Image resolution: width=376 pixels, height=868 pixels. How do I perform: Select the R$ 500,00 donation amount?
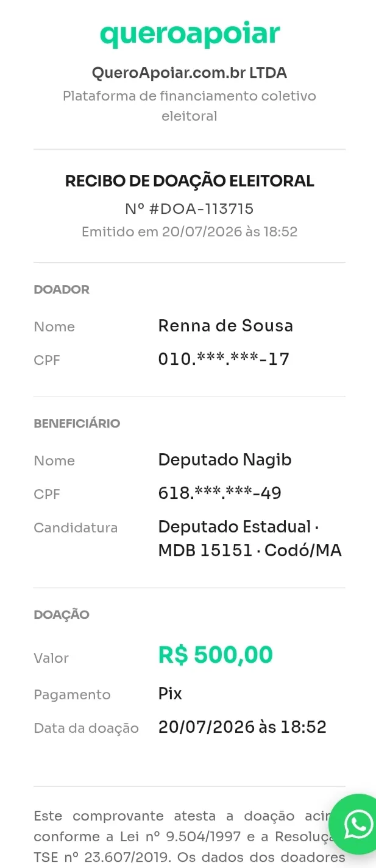click(x=216, y=655)
